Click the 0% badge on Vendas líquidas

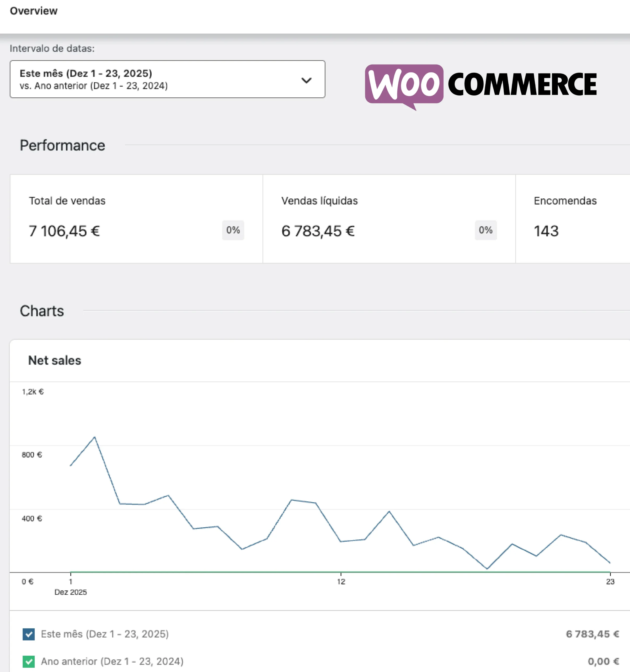pos(485,230)
